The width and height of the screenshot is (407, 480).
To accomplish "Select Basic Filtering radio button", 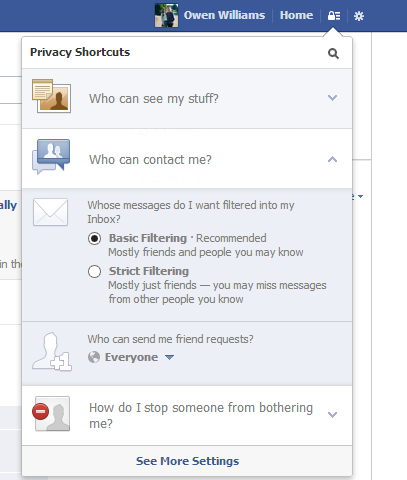I will [x=94, y=239].
